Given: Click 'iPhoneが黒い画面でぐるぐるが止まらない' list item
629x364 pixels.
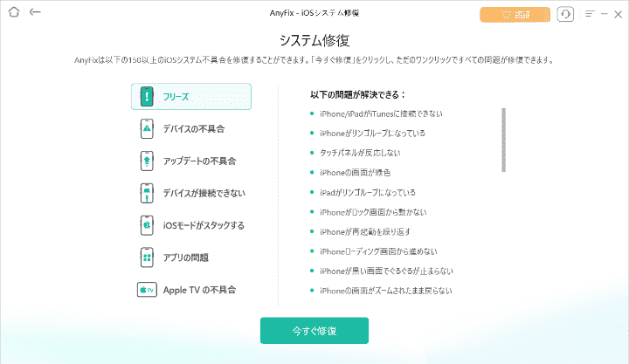Looking at the screenshot, I should [386, 271].
